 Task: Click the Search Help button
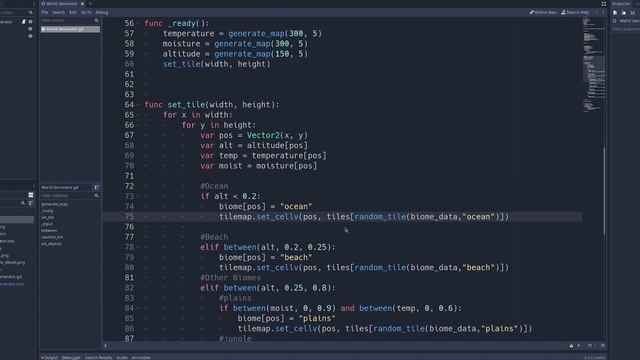coord(575,12)
